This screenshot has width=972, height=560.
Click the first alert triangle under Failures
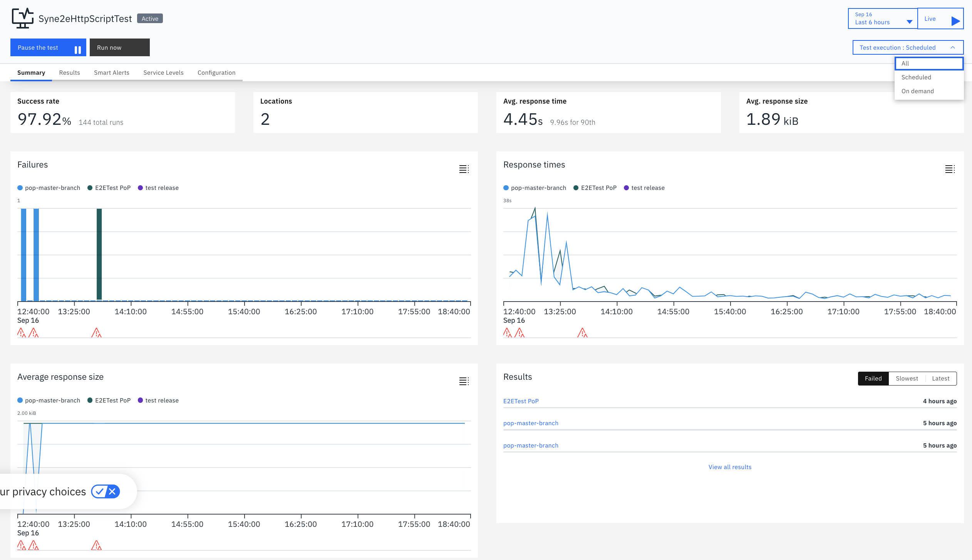pyautogui.click(x=22, y=333)
